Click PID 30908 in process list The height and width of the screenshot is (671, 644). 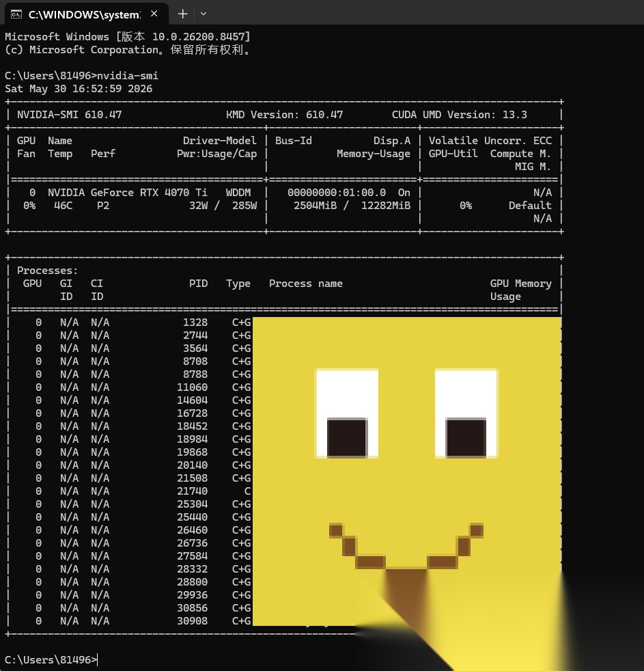pos(193,621)
